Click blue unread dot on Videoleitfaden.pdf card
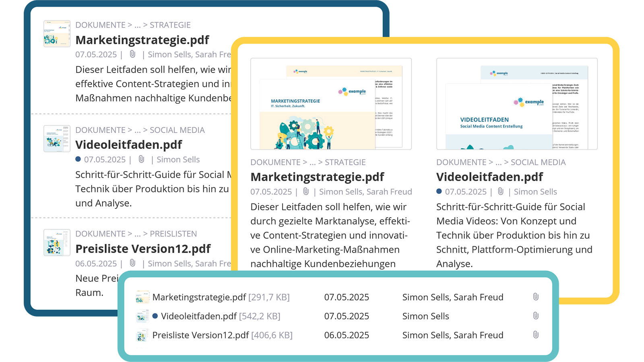The width and height of the screenshot is (644, 362). point(439,191)
